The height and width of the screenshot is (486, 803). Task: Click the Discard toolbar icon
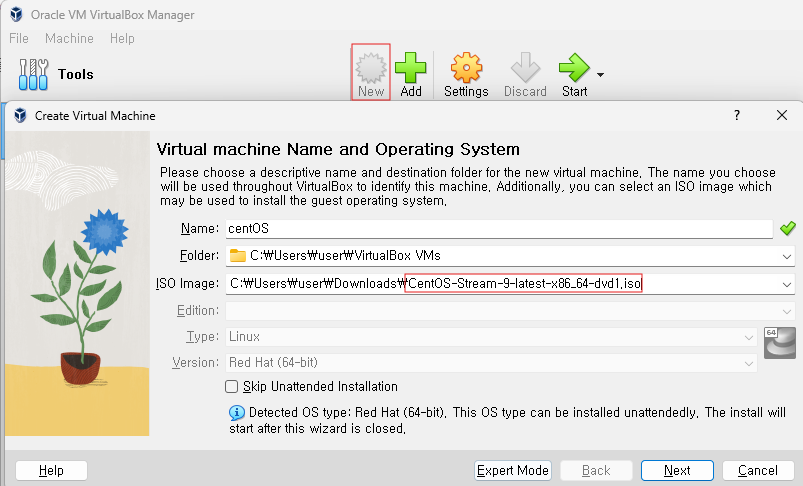(525, 67)
